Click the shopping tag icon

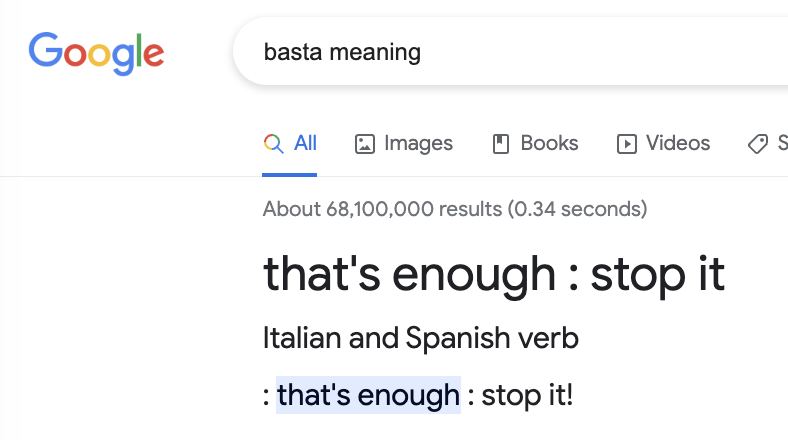[x=758, y=144]
